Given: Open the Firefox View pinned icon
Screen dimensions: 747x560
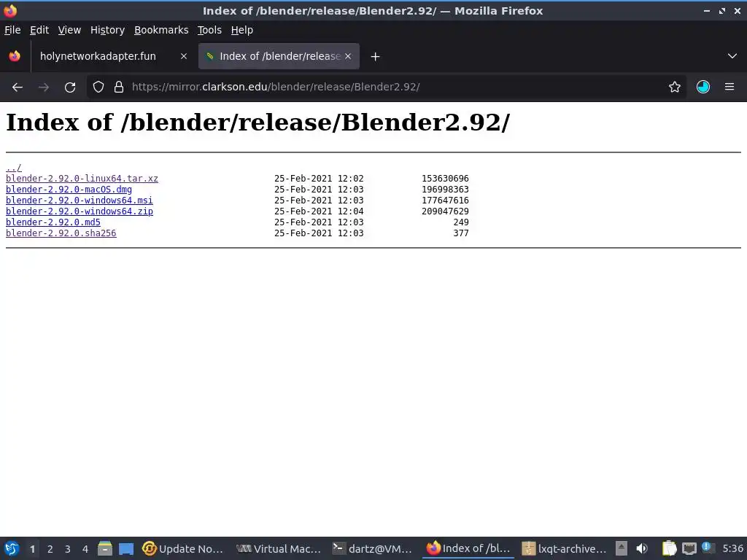Looking at the screenshot, I should click(x=15, y=56).
